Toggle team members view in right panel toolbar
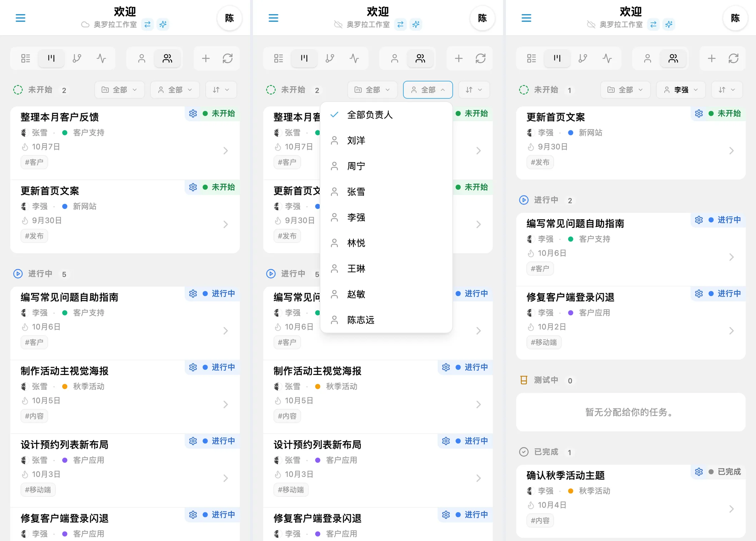The width and height of the screenshot is (756, 541). point(673,58)
